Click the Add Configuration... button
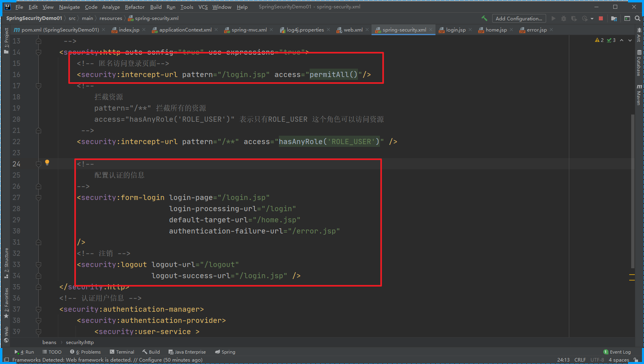Image resolution: width=644 pixels, height=364 pixels. click(519, 18)
